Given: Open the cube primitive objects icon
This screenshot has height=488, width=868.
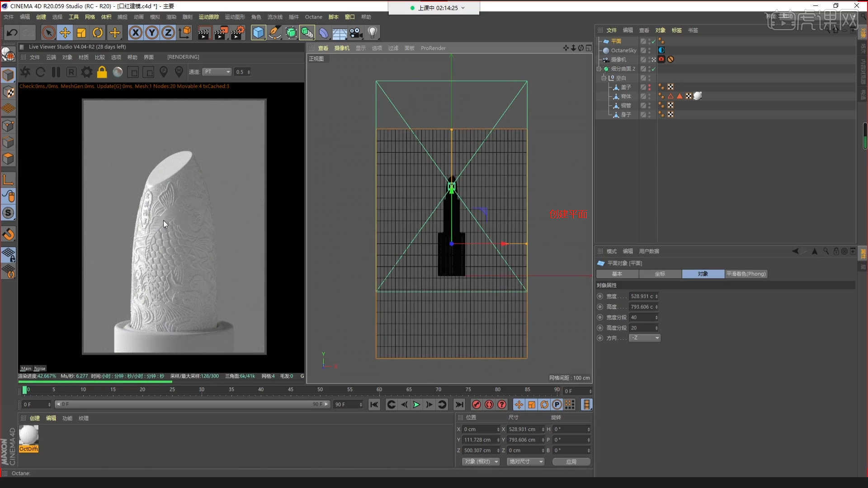Looking at the screenshot, I should coord(258,33).
